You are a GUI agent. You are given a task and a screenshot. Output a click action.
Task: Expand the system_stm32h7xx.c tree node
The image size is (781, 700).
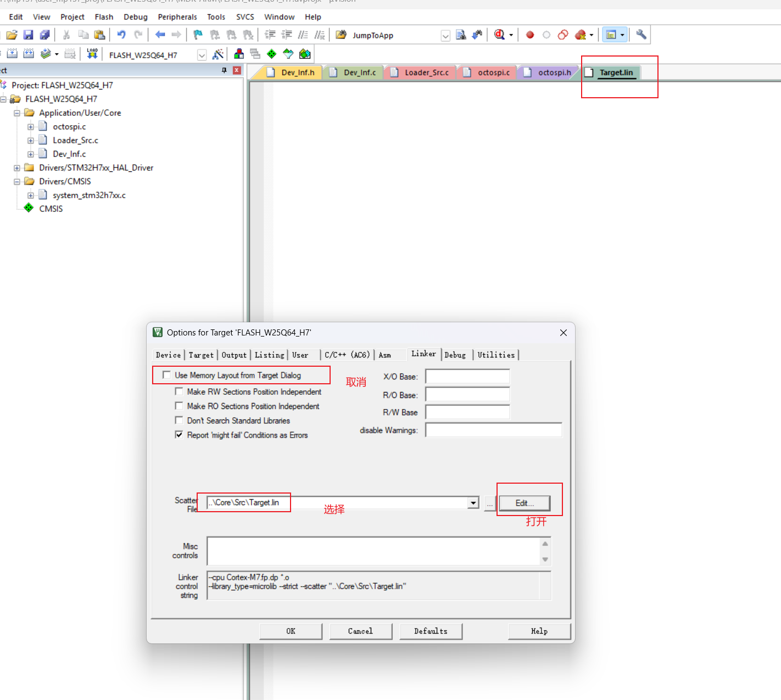click(31, 195)
